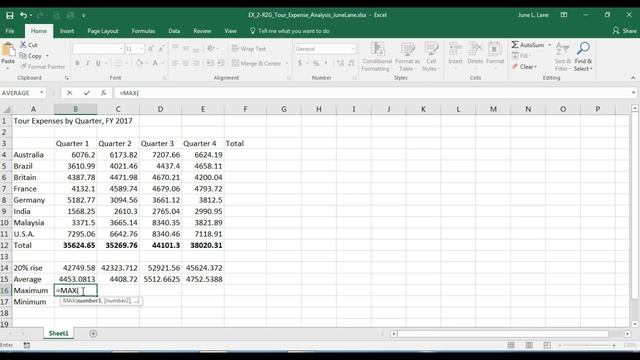Click the Total column header cell

coord(245,144)
